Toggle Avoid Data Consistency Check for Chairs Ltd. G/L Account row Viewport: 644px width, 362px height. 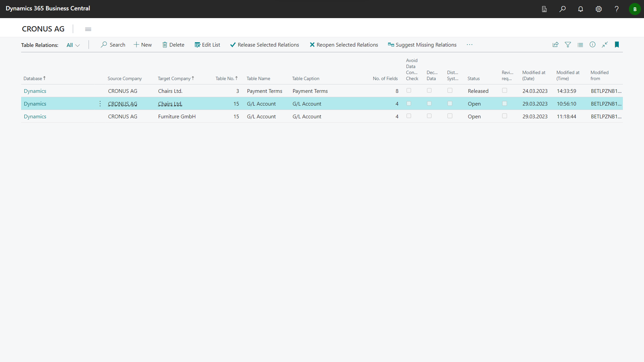pos(409,104)
